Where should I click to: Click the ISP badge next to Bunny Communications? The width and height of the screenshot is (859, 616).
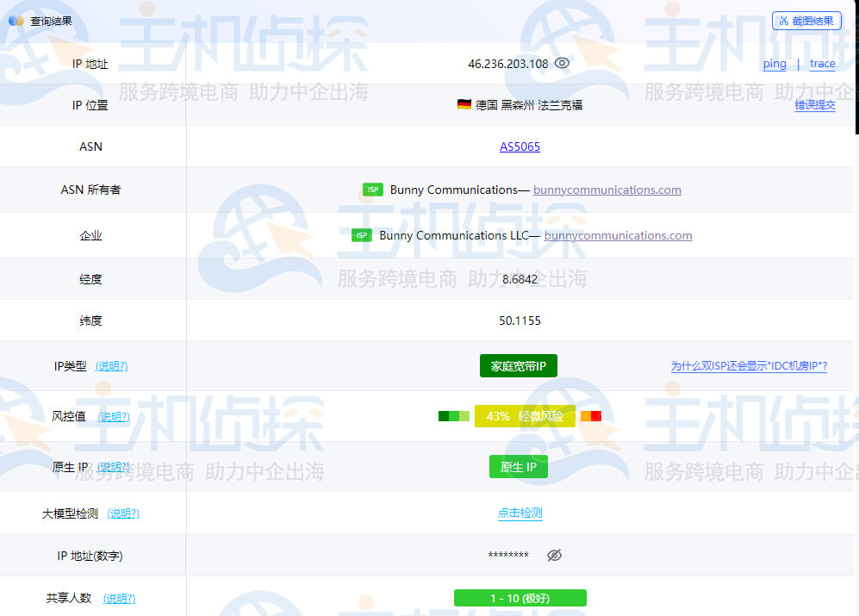tap(371, 190)
